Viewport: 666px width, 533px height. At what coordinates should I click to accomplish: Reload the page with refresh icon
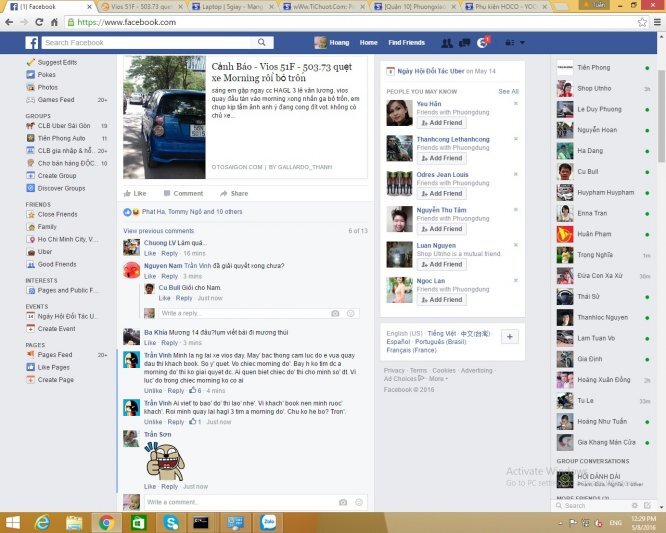(x=39, y=23)
